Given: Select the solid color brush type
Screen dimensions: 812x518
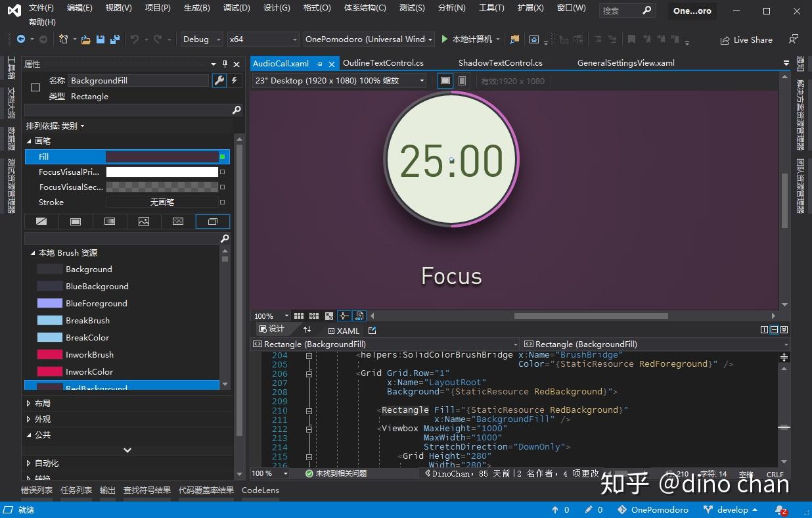Looking at the screenshot, I should click(76, 222).
